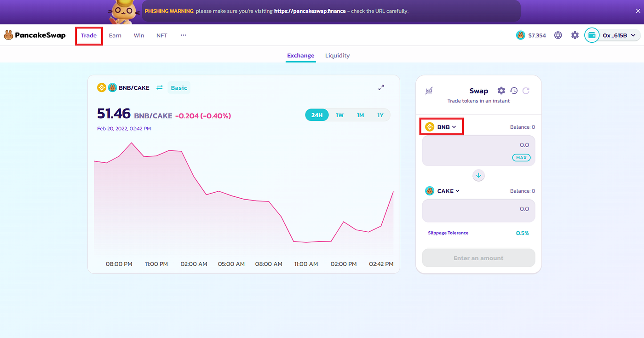Open the Trade menu
Viewport: 644px width, 338px height.
pos(89,35)
